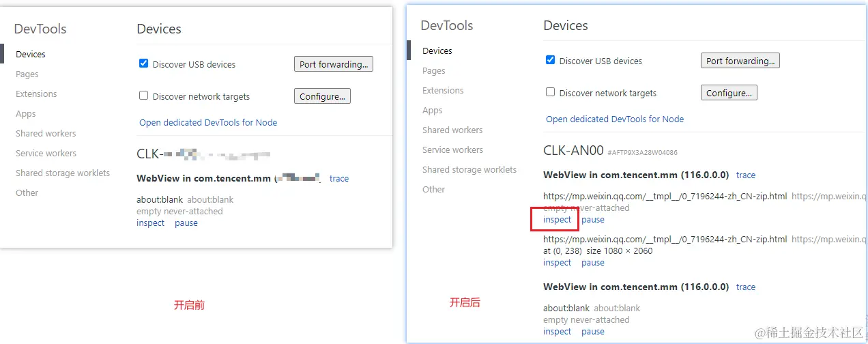The image size is (868, 344).
Task: Open Port forwarding in right DevTools window
Action: pyautogui.click(x=740, y=61)
